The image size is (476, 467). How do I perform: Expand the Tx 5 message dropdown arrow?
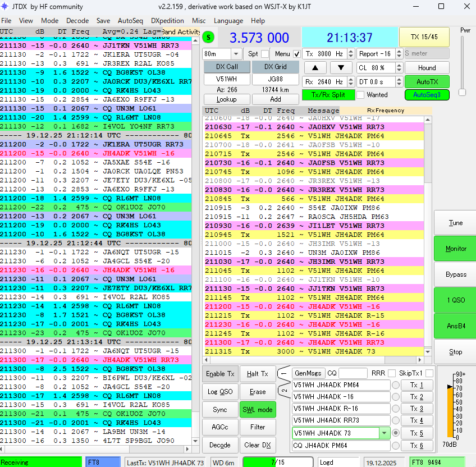(384, 433)
